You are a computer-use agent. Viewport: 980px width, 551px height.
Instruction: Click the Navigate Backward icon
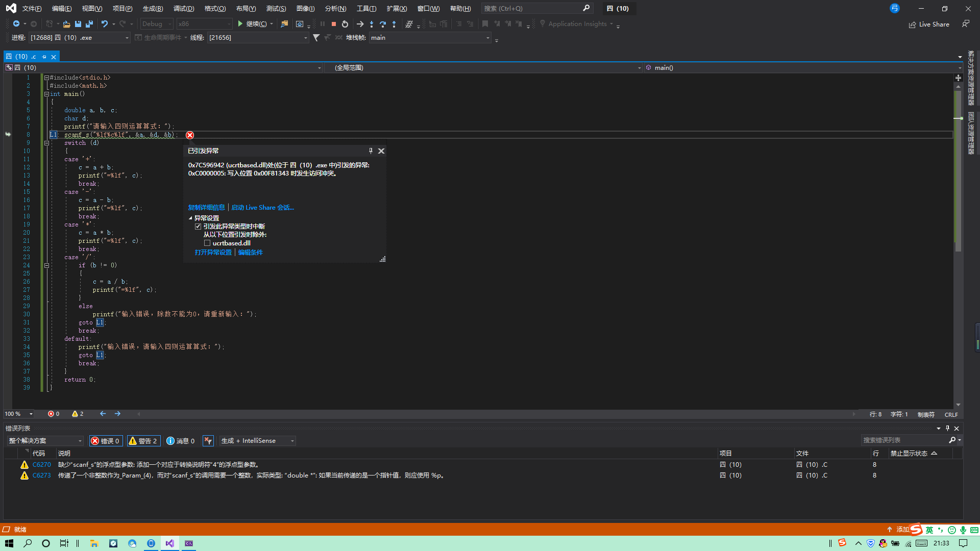click(x=16, y=24)
